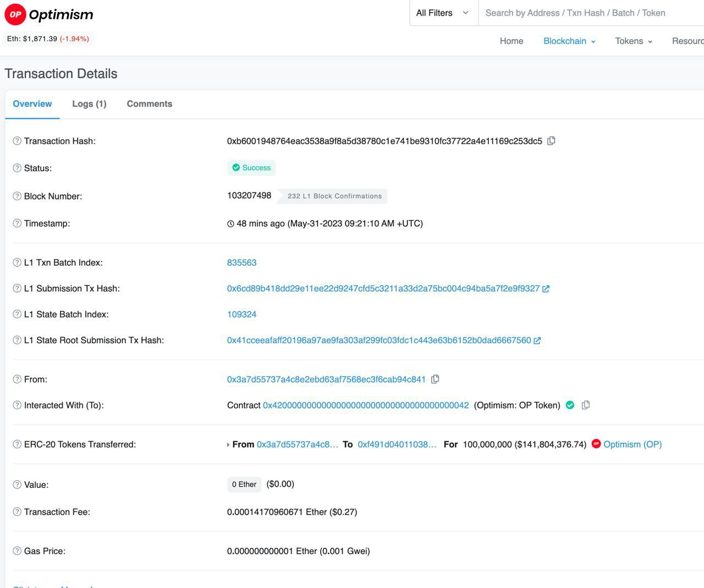Open transfer sender 0x3a7d55737a4c8... link
The width and height of the screenshot is (704, 588).
298,444
